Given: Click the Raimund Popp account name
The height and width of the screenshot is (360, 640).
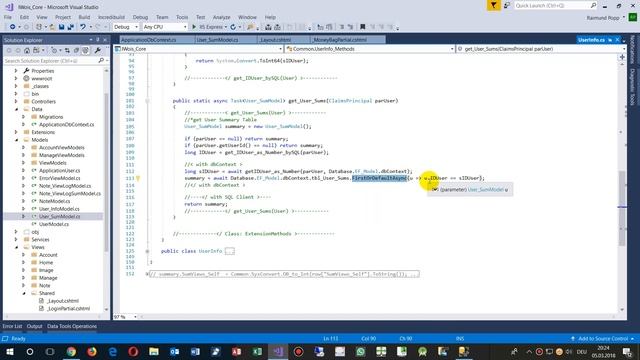Looking at the screenshot, I should tap(603, 18).
